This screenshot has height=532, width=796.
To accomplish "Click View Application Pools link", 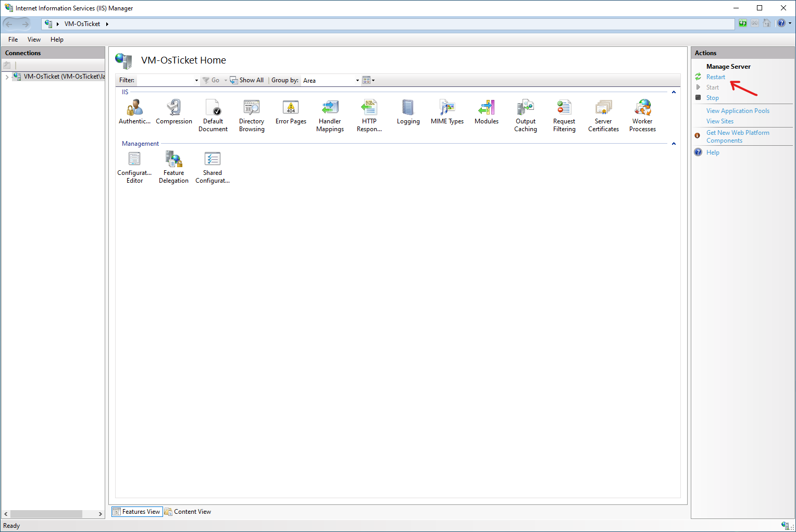I will 738,111.
